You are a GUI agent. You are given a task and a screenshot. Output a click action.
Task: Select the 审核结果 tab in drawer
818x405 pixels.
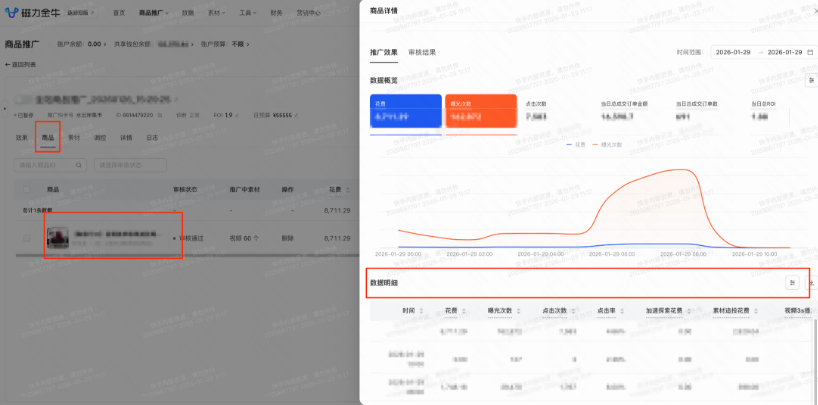(422, 52)
